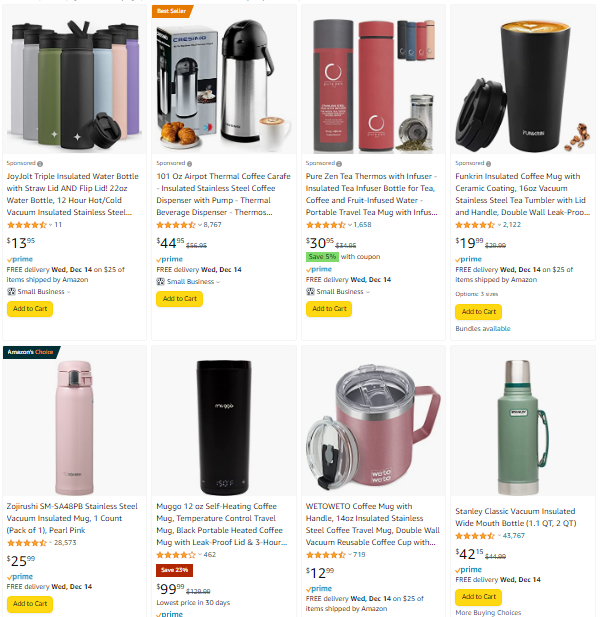616x617 pixels.
Task: Click the star rating of Zojirushi mug
Action: [x=26, y=543]
